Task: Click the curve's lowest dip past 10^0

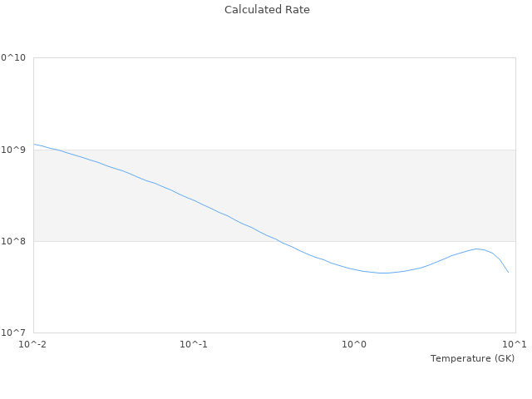Action: [382, 273]
